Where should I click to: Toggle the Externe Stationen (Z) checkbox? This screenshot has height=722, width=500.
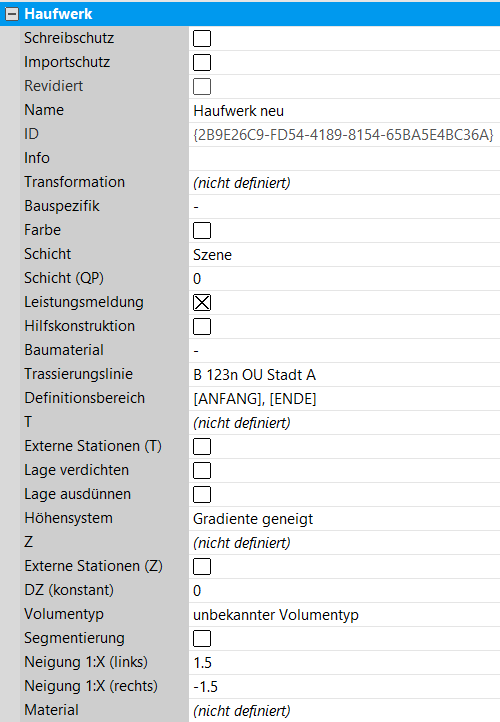click(x=202, y=566)
